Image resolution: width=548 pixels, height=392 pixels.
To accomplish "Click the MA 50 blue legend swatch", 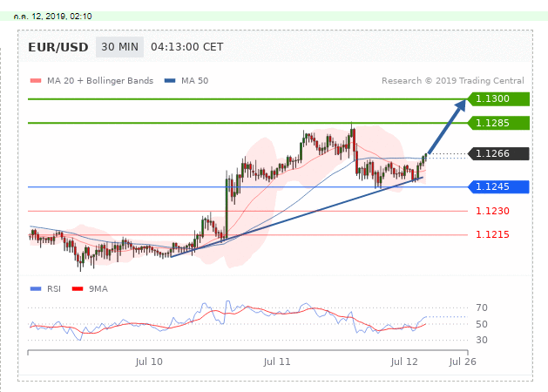I will pos(170,81).
